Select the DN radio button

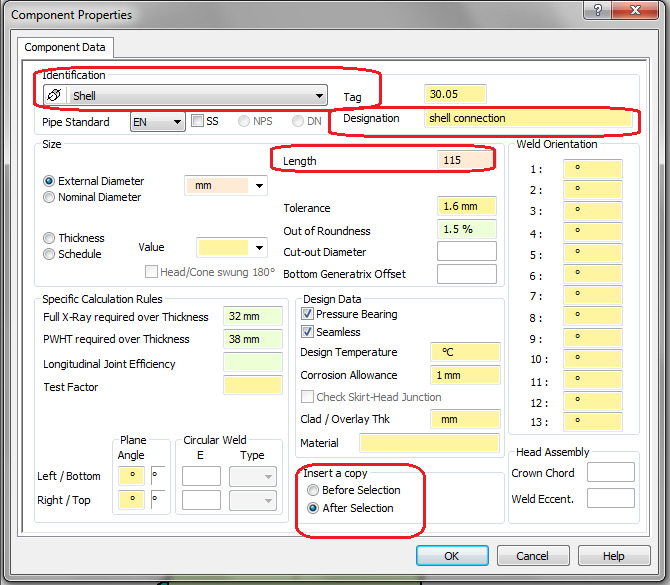(298, 121)
